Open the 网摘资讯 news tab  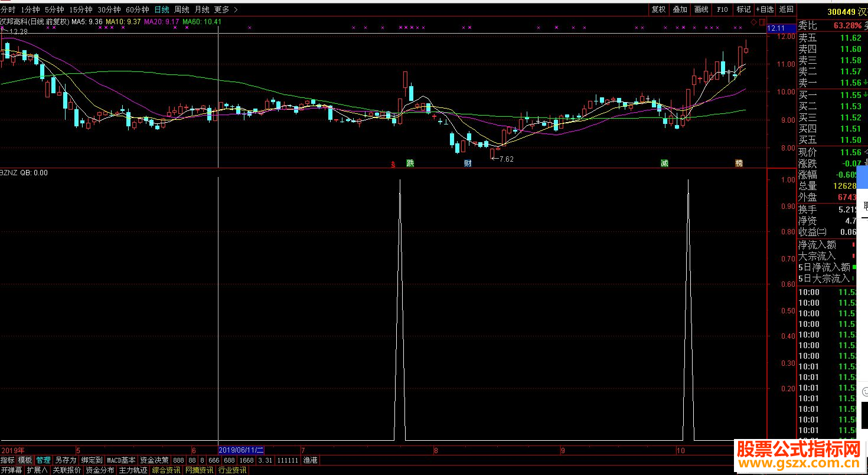pyautogui.click(x=199, y=470)
